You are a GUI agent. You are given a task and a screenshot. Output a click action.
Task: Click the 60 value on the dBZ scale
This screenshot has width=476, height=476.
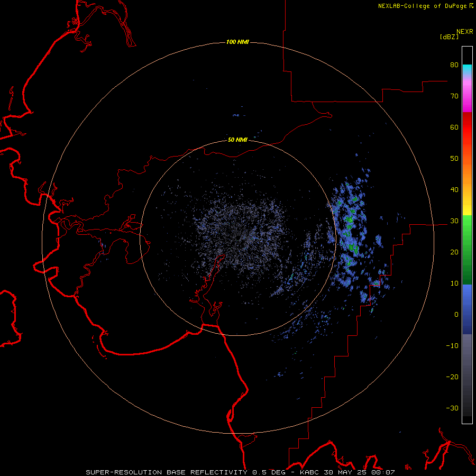(454, 127)
